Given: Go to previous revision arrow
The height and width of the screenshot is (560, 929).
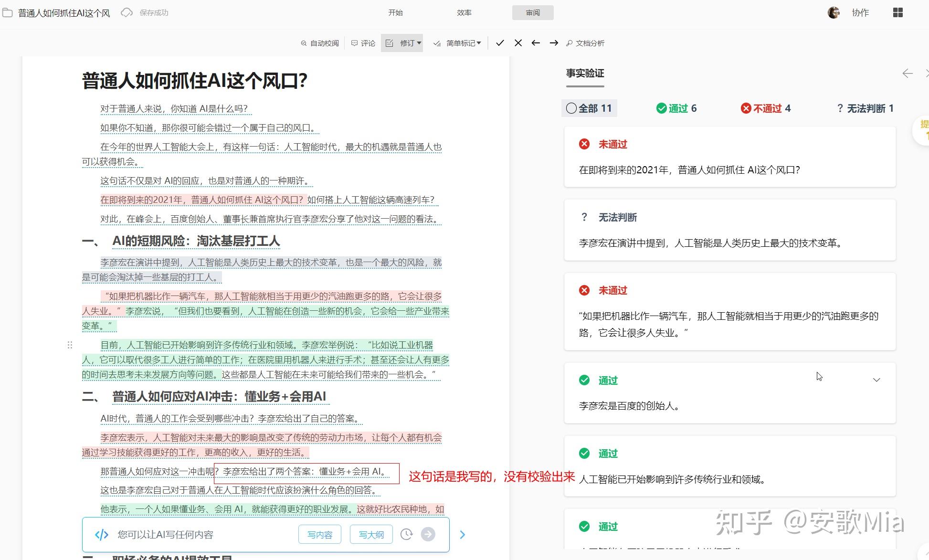Looking at the screenshot, I should pos(536,43).
